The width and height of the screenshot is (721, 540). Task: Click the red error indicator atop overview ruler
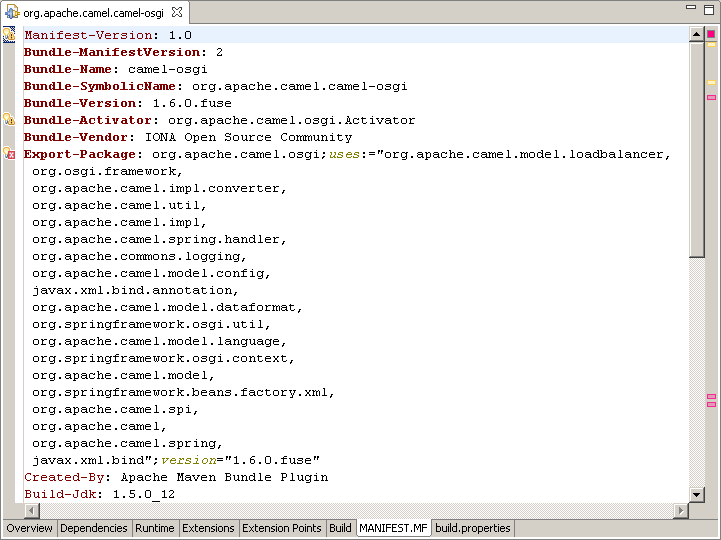[x=711, y=34]
